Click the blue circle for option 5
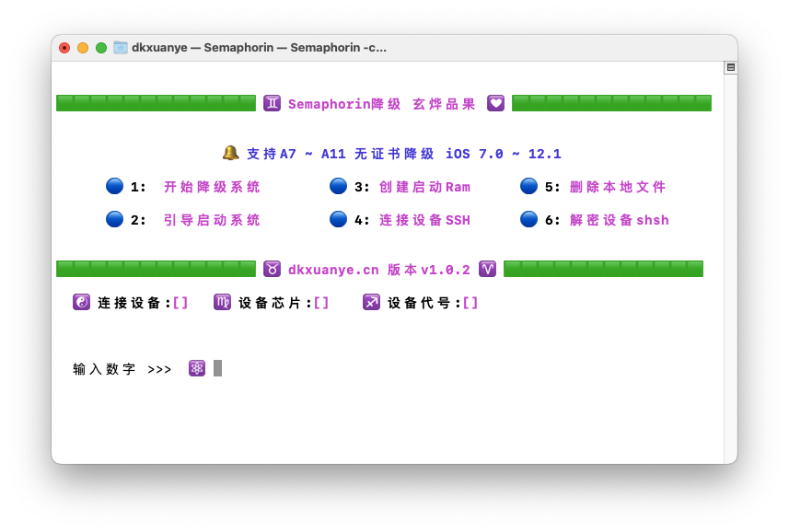The height and width of the screenshot is (532, 789). click(528, 186)
